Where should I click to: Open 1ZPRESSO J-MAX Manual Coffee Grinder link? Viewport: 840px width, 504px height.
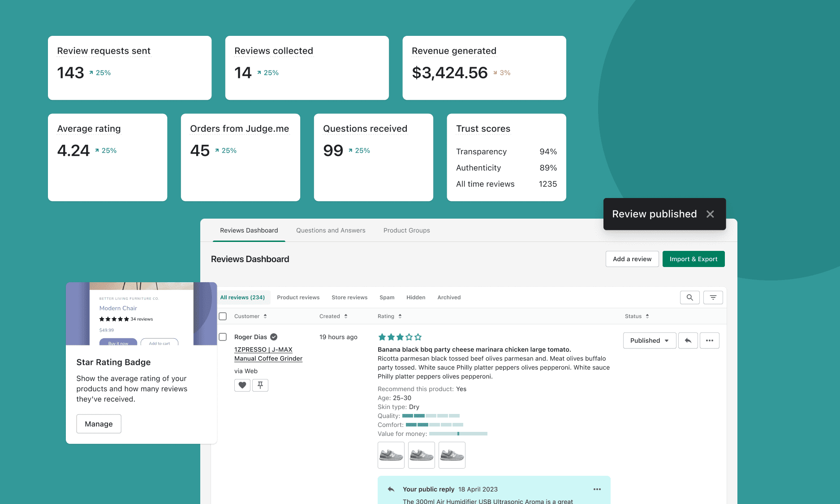pos(268,354)
